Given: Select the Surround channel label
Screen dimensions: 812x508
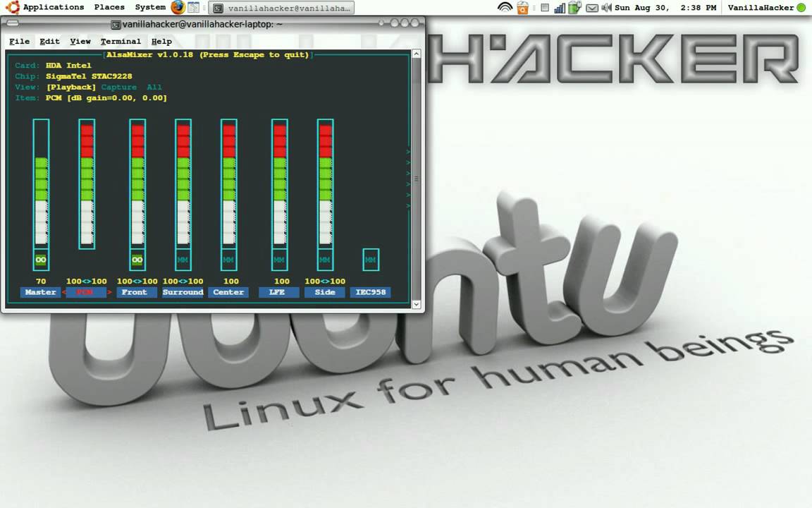Looking at the screenshot, I should (x=183, y=292).
